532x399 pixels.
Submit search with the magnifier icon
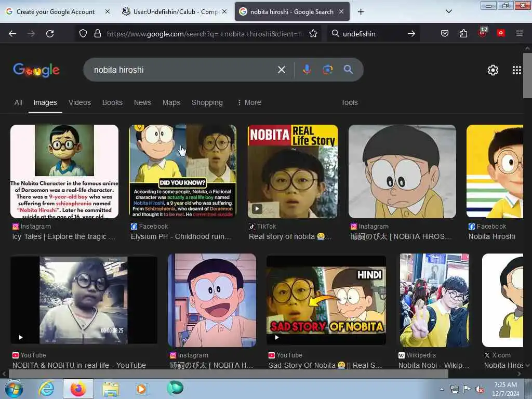[x=348, y=70]
